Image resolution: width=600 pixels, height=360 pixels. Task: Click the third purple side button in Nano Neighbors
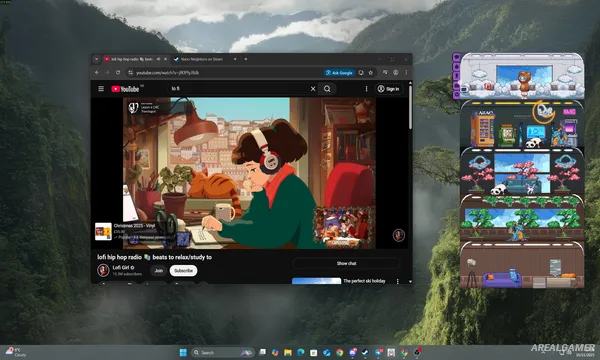[x=457, y=75]
